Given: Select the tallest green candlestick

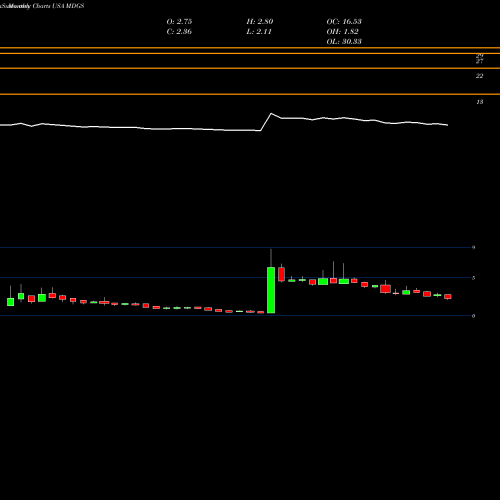Looking at the screenshot, I should [271, 290].
